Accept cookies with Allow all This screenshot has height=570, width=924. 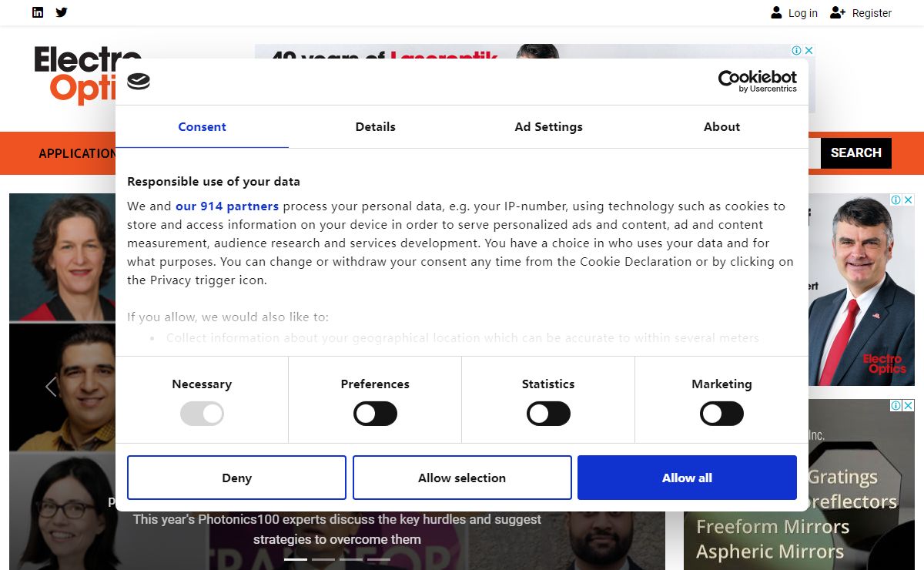(687, 478)
